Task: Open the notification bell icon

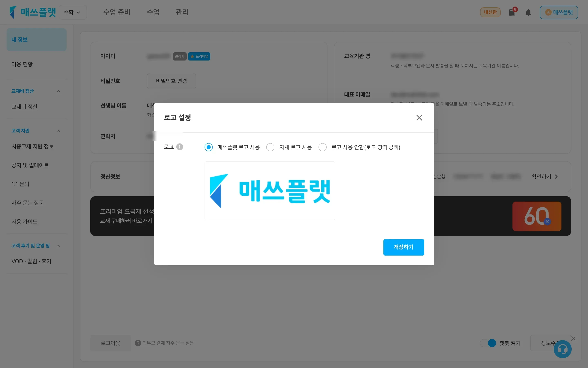Action: pyautogui.click(x=528, y=12)
